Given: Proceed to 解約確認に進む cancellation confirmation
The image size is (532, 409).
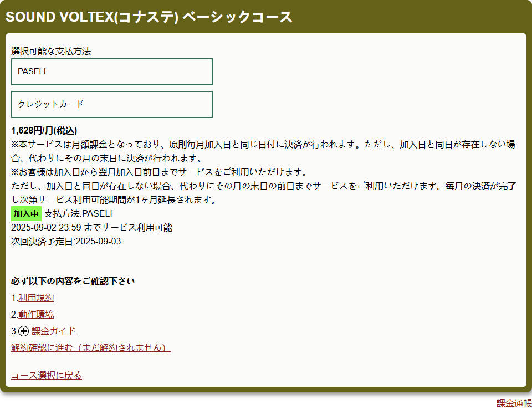Looking at the screenshot, I should pos(90,347).
